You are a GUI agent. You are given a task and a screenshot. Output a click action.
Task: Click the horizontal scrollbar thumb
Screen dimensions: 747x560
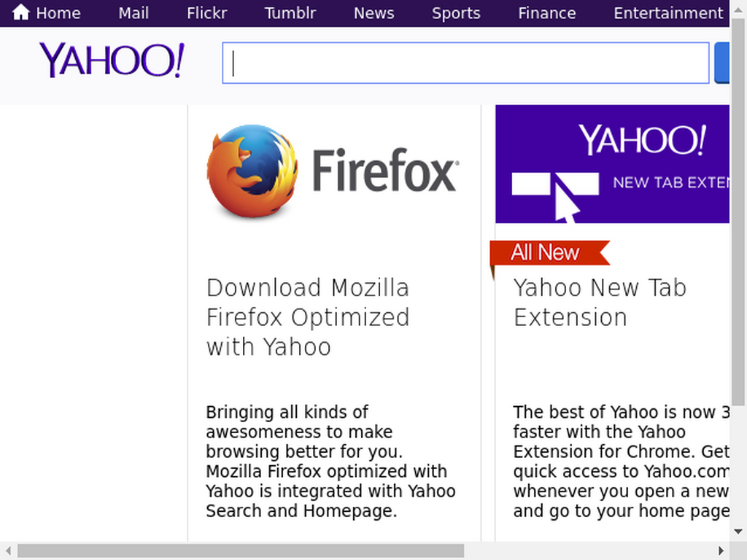click(x=241, y=551)
